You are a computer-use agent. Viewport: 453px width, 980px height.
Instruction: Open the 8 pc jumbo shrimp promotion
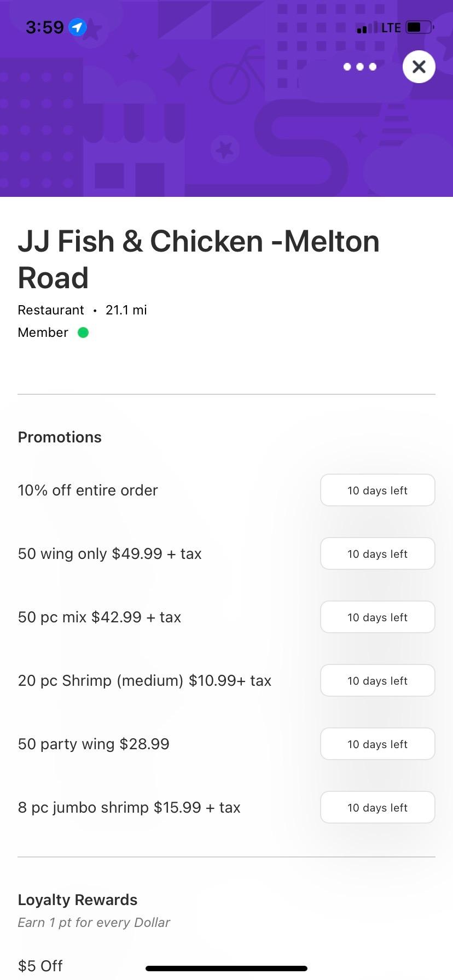click(129, 808)
